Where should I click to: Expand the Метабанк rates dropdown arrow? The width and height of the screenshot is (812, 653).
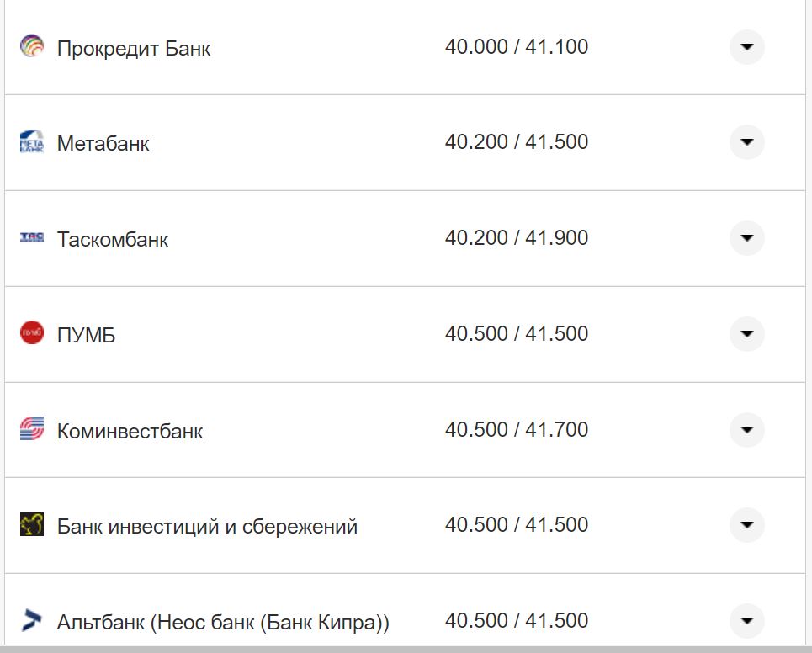pyautogui.click(x=746, y=142)
